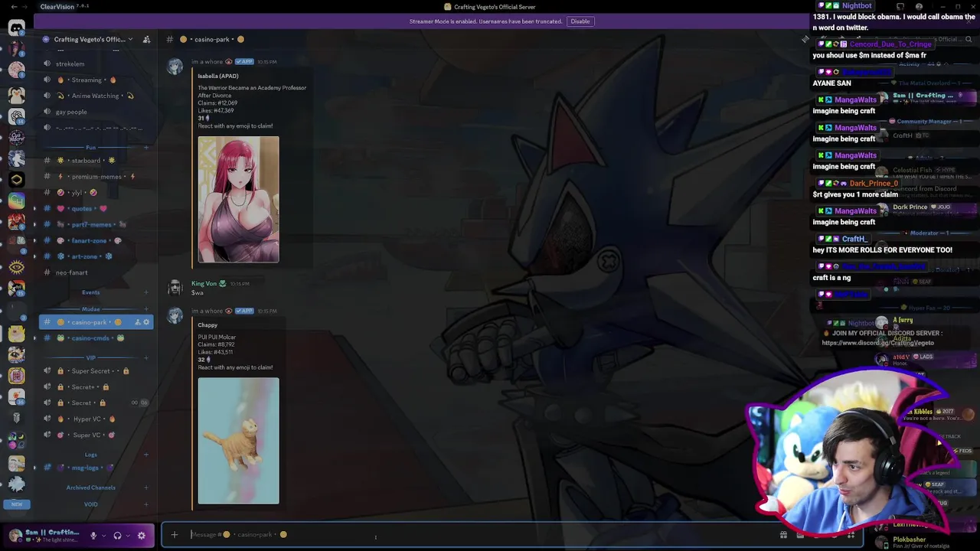Viewport: 980px width, 551px height.
Task: Add a channel to the Mudae category
Action: (146, 310)
